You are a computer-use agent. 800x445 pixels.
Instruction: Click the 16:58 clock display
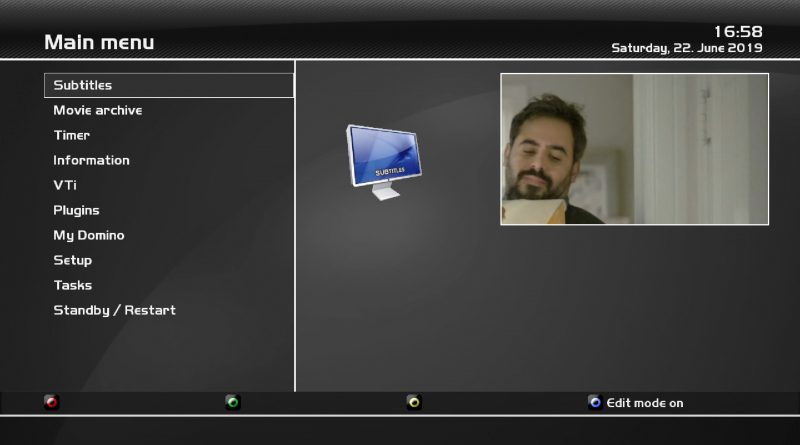tap(738, 32)
